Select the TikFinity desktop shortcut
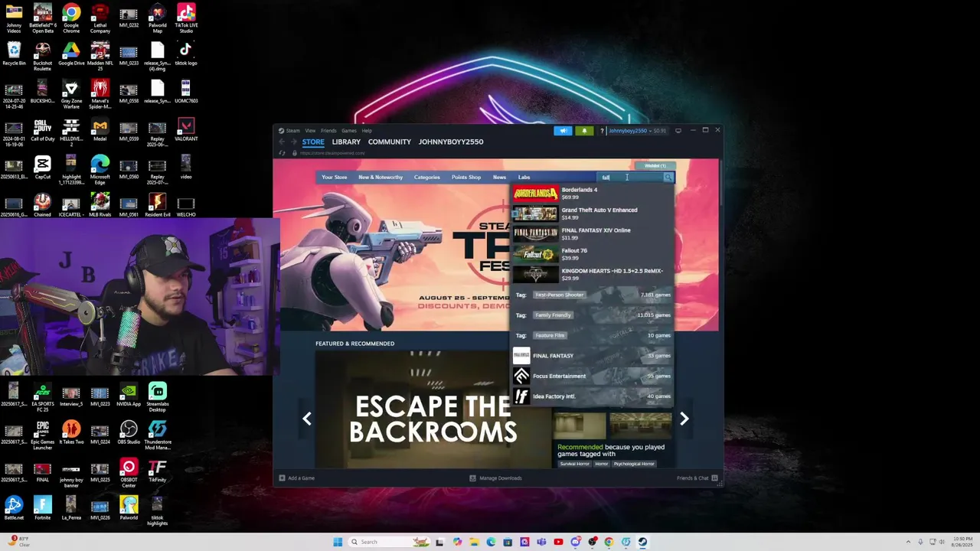 (x=157, y=471)
